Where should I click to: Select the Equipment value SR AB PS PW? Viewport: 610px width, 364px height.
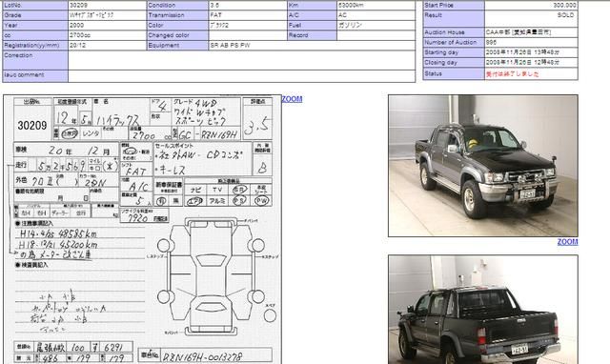pos(230,46)
